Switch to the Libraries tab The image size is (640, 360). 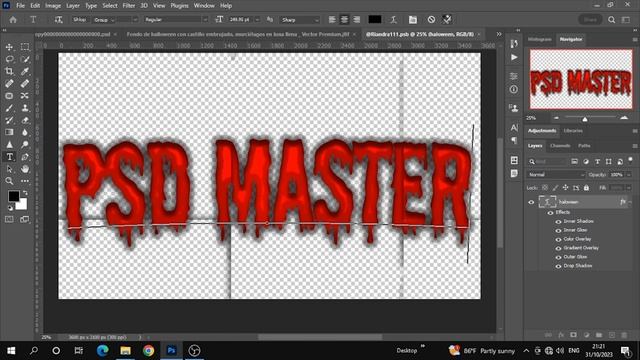(x=573, y=131)
